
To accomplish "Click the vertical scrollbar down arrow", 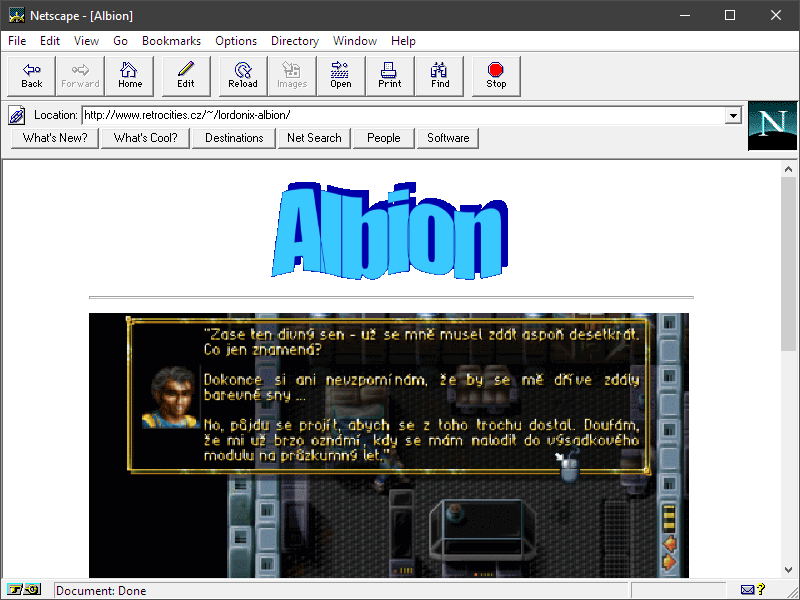I will (x=789, y=568).
